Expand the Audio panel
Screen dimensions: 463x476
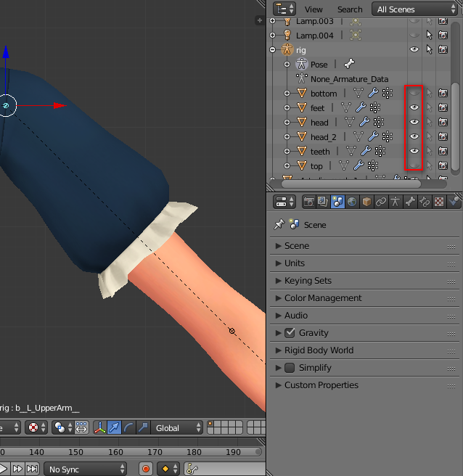pos(364,316)
